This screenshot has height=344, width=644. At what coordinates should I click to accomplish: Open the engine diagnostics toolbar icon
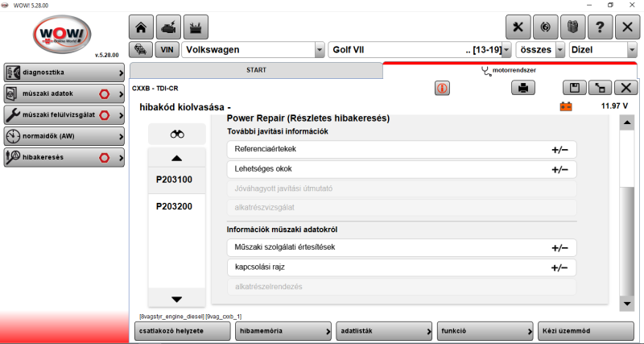click(x=168, y=27)
